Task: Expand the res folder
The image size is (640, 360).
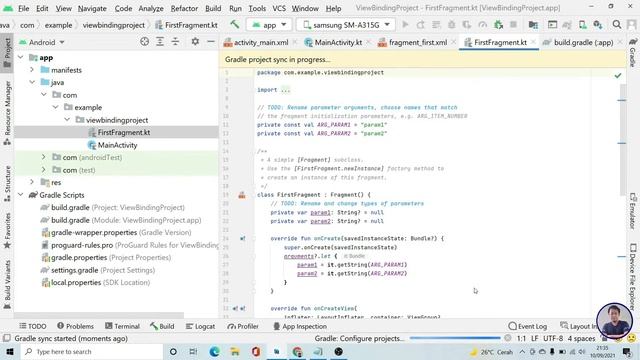Action: 32,182
